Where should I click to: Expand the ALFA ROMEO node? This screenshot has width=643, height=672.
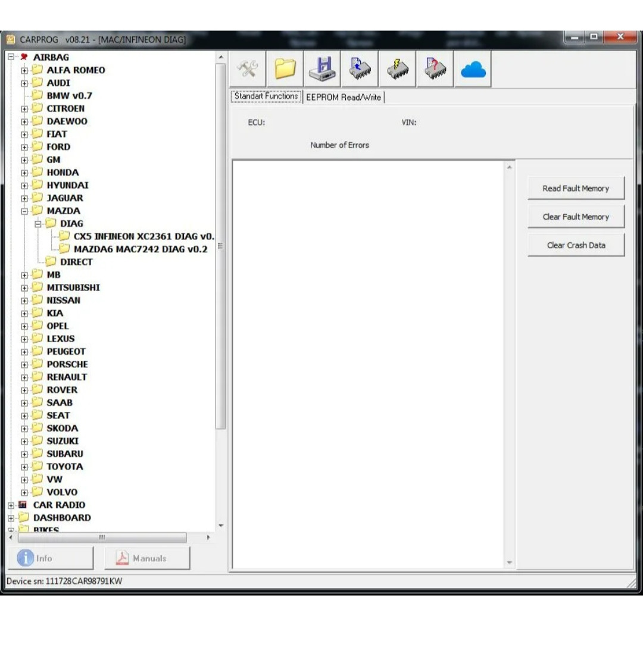tap(24, 70)
